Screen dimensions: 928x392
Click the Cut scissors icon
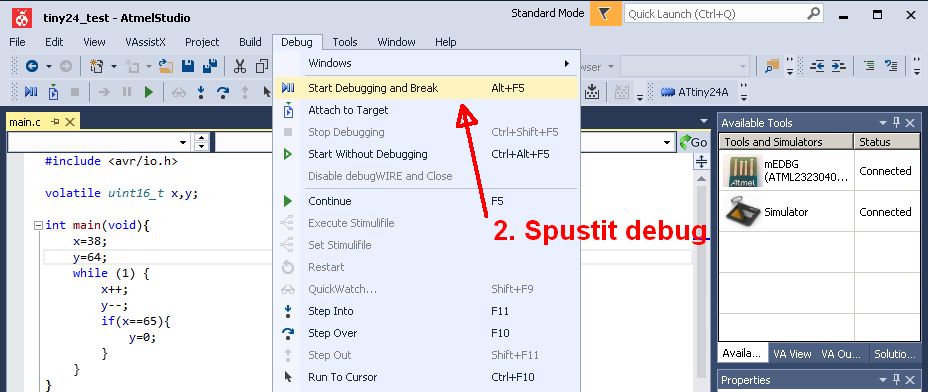click(240, 66)
